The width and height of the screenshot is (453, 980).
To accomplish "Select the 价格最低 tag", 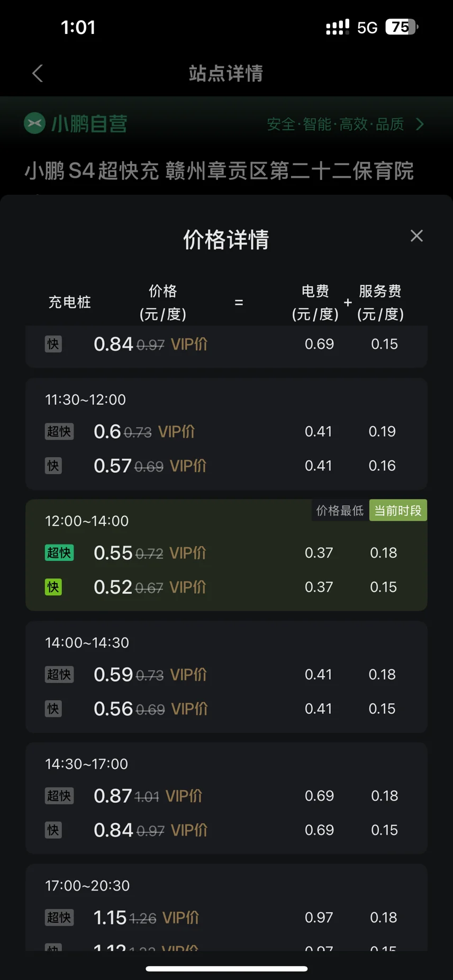I will pos(340,511).
